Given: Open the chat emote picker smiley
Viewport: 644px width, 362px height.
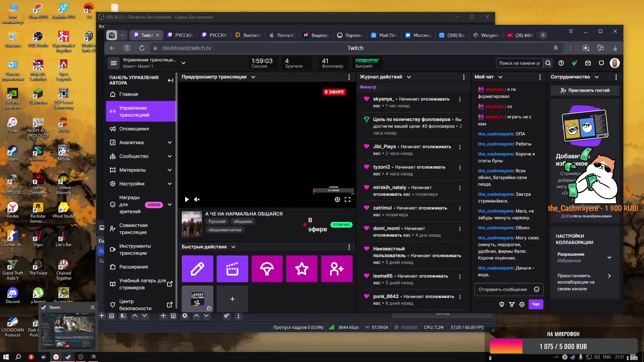Looking at the screenshot, I should pos(537,289).
